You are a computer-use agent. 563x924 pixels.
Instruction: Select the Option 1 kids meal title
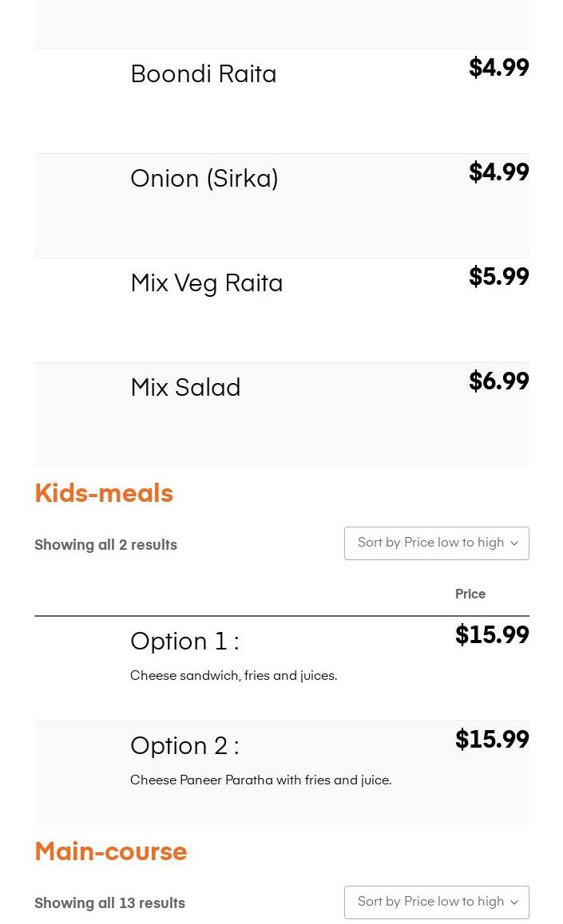pyautogui.click(x=184, y=642)
